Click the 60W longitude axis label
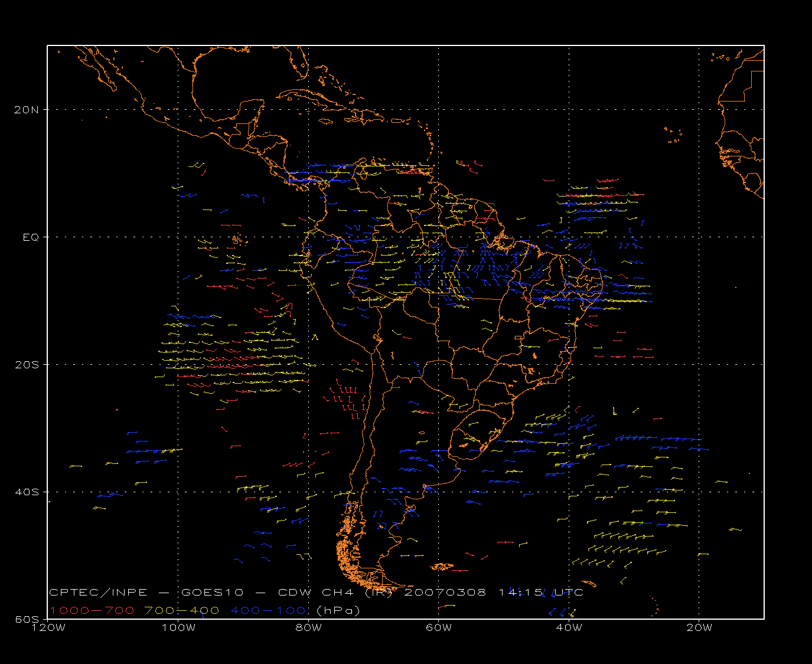 click(439, 627)
